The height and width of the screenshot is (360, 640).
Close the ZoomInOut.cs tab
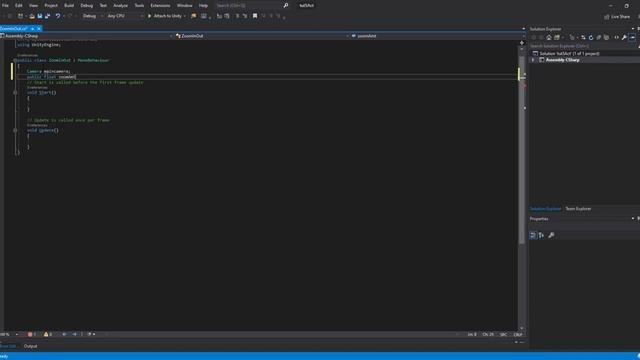pos(39,29)
